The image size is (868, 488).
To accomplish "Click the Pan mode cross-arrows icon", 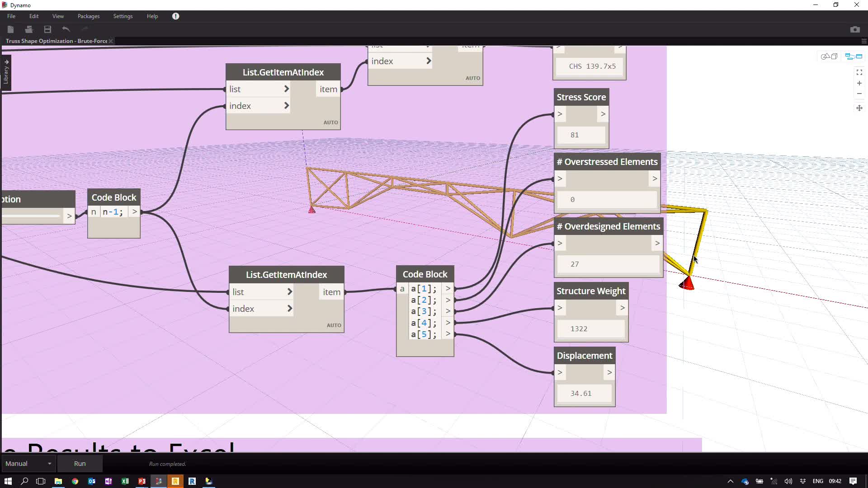I will click(859, 108).
